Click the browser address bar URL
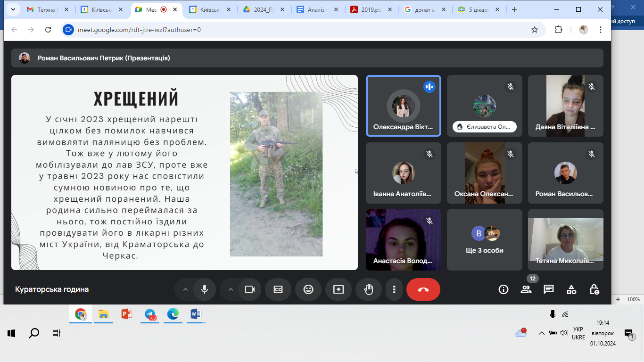 (140, 30)
